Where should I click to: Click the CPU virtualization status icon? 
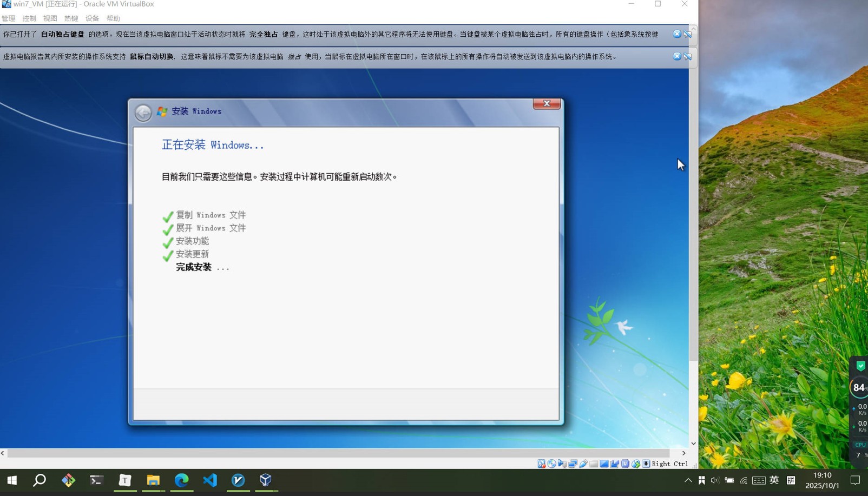(625, 464)
